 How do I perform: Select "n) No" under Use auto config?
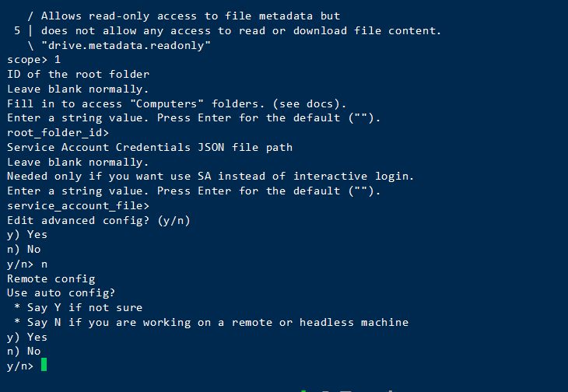(24, 352)
